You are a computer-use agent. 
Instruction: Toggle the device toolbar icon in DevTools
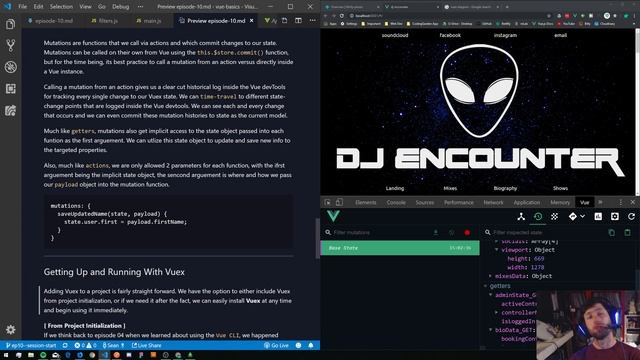pyautogui.click(x=339, y=202)
